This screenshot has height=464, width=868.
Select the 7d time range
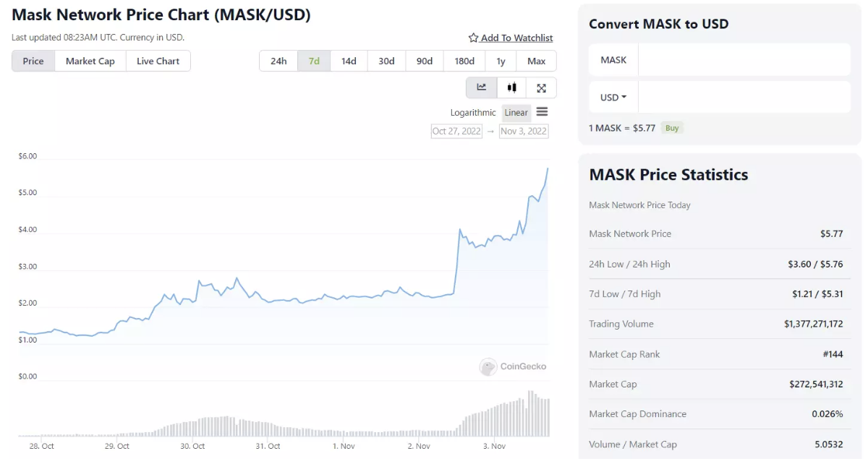coord(314,61)
